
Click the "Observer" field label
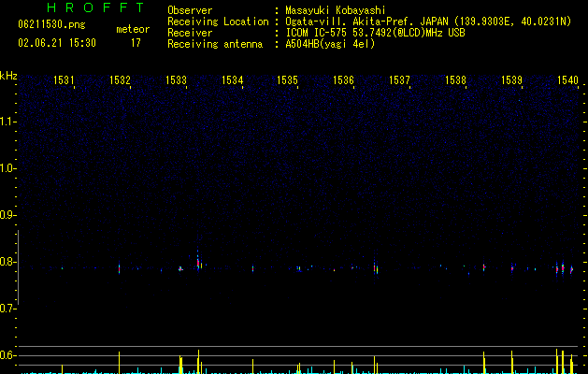coord(190,10)
